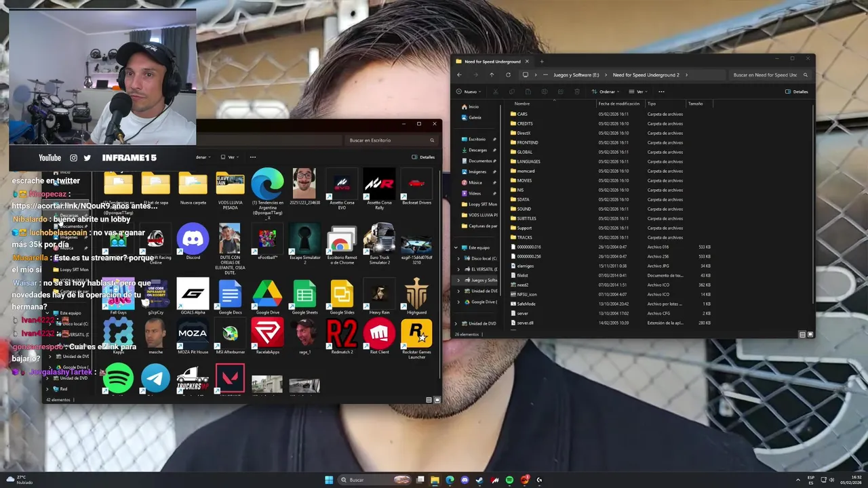Open Google Docs shortcut

point(230,297)
